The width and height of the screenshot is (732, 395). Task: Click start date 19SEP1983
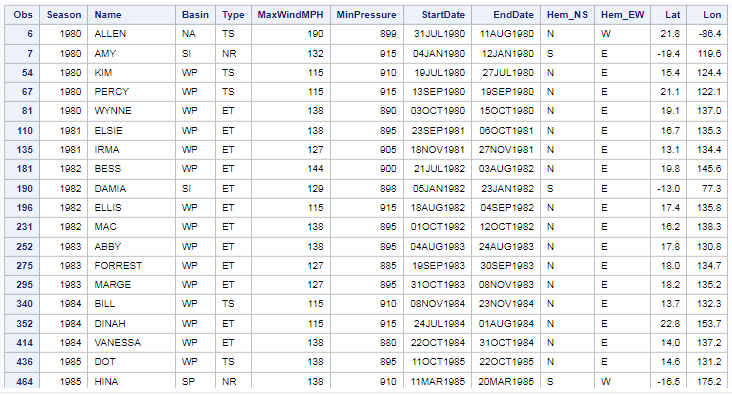[438, 266]
